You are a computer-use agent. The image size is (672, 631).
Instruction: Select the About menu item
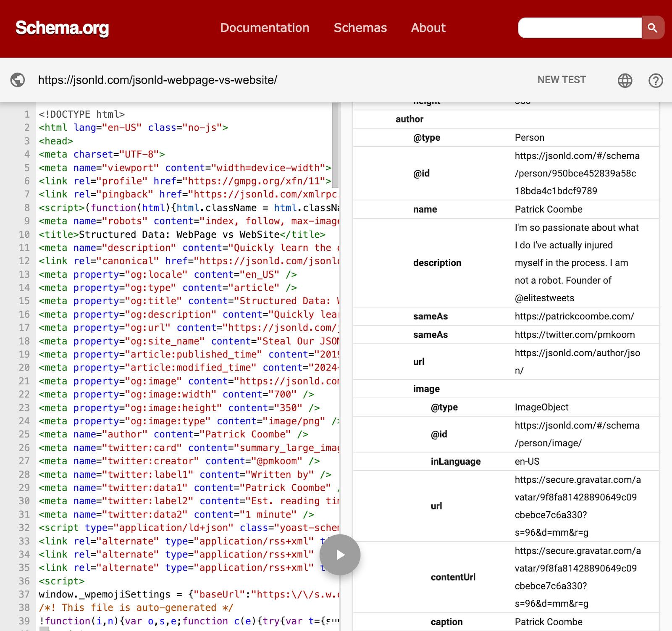coord(428,28)
